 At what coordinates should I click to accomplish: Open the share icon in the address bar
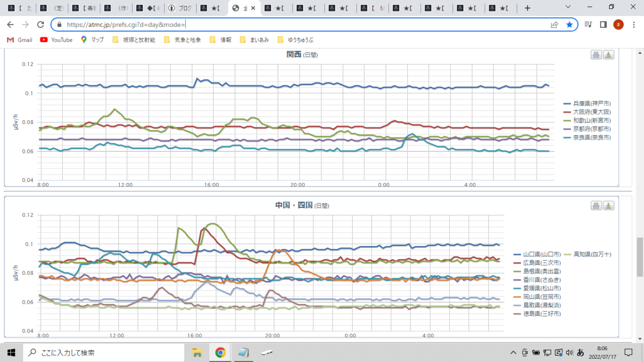point(554,25)
